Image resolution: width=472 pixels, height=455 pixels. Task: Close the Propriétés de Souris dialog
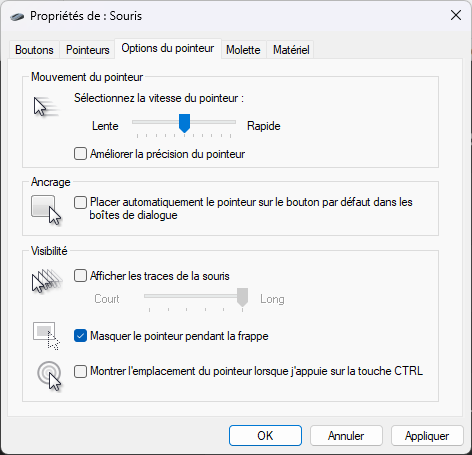pos(456,15)
